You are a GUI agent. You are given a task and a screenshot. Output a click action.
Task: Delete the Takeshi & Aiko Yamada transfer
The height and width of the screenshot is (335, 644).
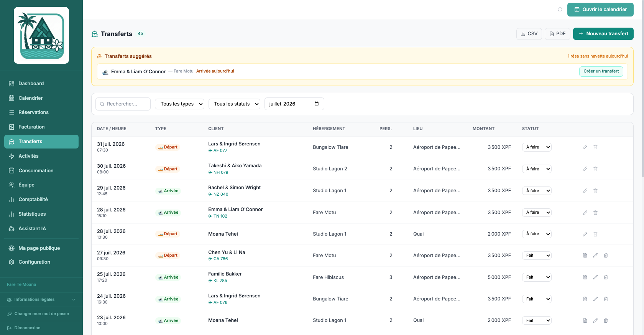point(595,169)
